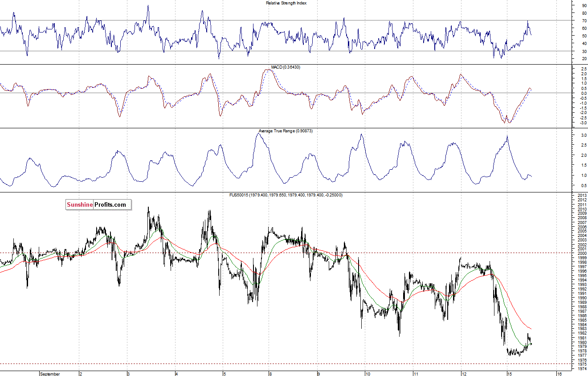Click the "2.5" value on the MACD scale
588x376 pixels.
(584, 68)
